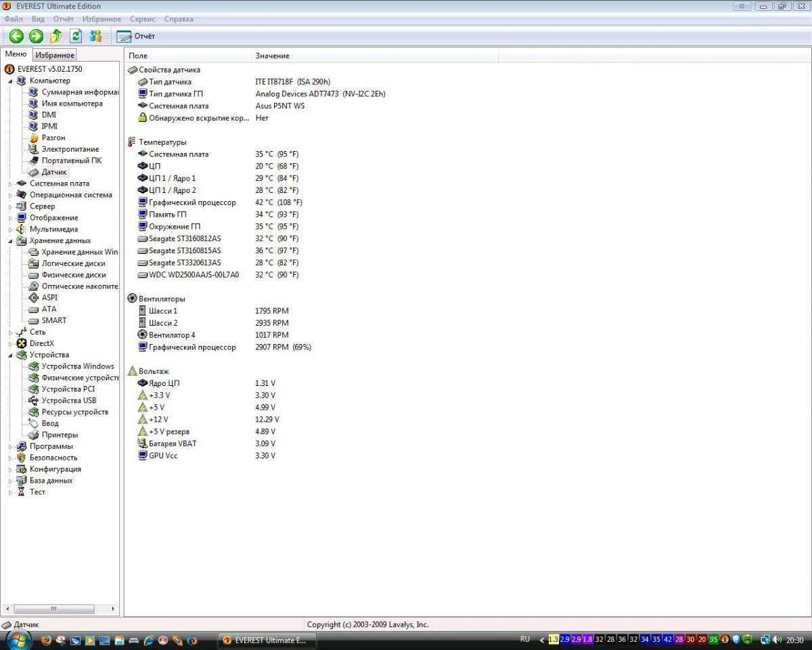This screenshot has width=812, height=650.
Task: Expand the Операционная система tree node
Action: (x=10, y=195)
